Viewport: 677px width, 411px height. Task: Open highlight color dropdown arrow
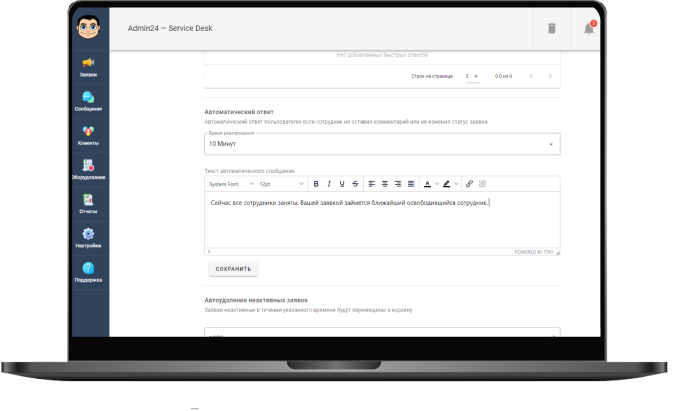coord(456,184)
